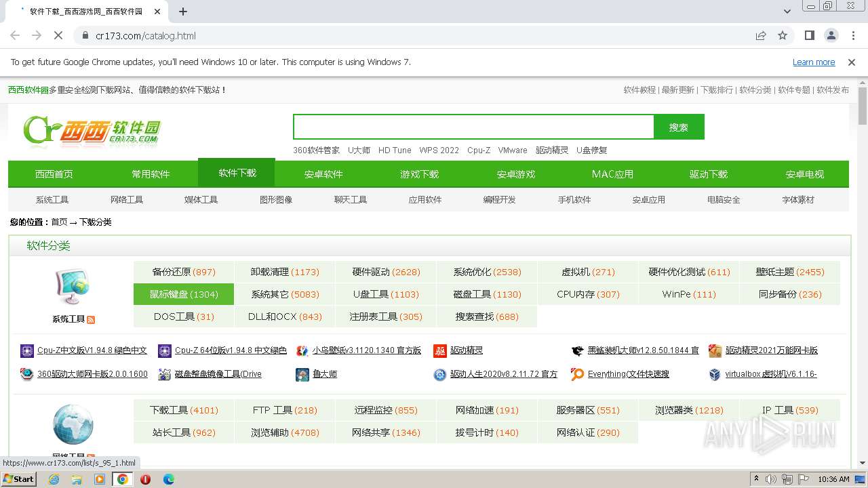
Task: Open the 安卓软件 navigation tab
Action: click(323, 174)
